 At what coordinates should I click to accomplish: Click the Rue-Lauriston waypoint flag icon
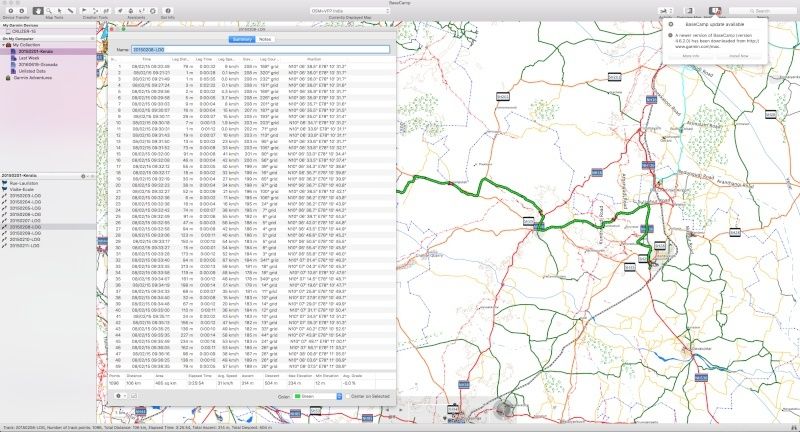tap(5, 183)
